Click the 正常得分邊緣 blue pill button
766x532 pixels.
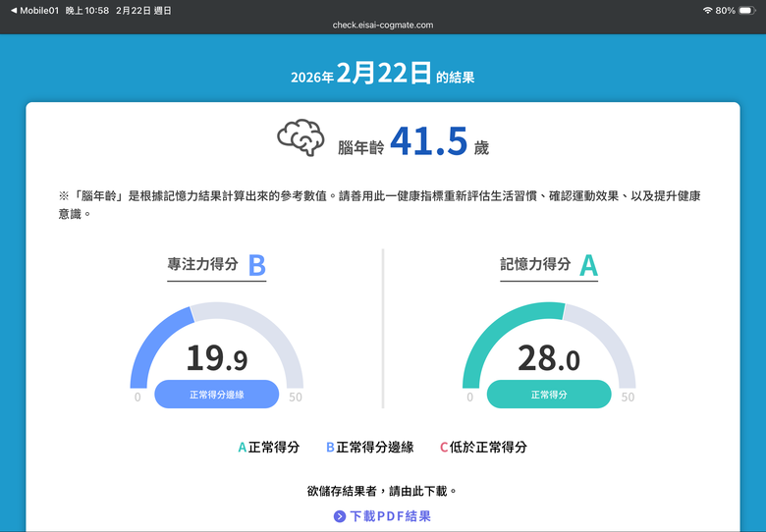216,395
